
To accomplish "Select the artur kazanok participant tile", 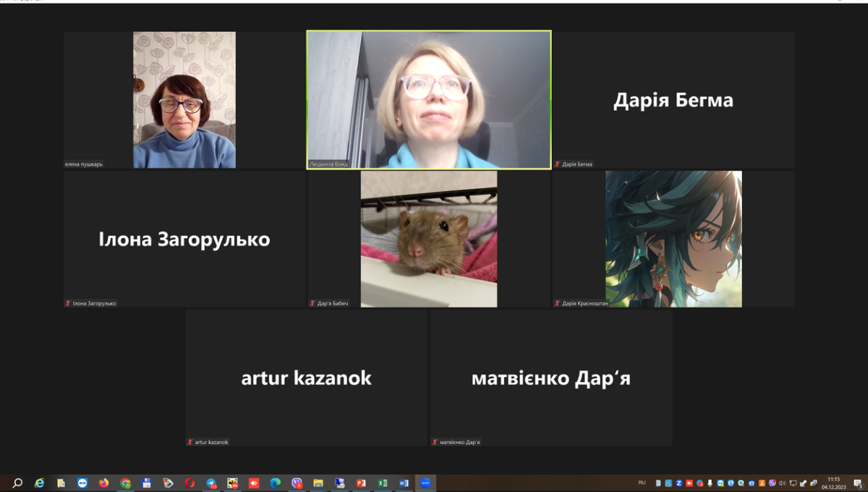I will (x=306, y=378).
